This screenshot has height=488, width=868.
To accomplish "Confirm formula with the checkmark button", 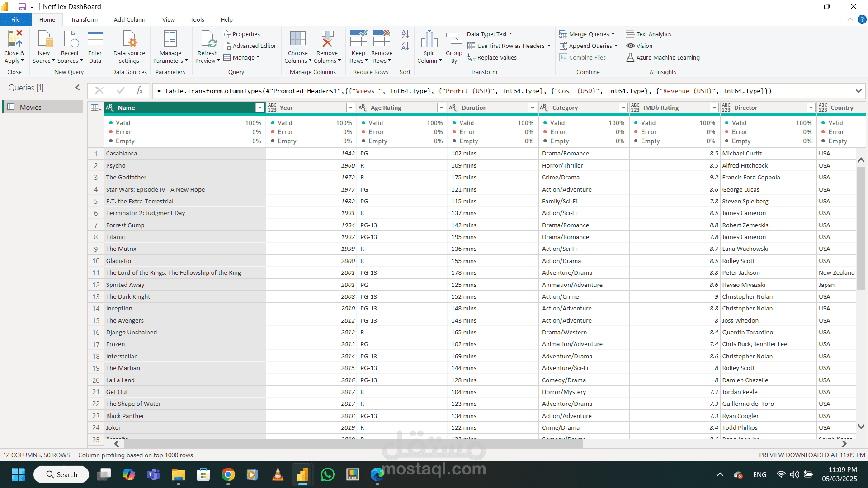I will click(120, 91).
